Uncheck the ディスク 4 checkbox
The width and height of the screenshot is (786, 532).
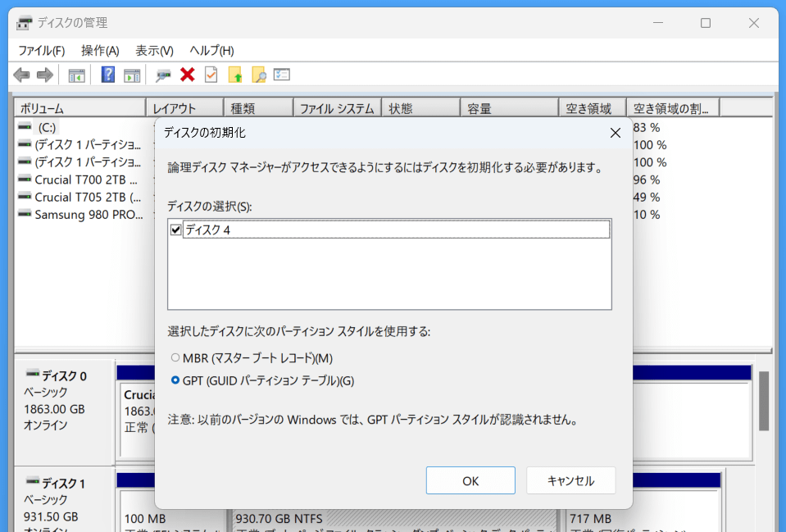coord(176,230)
